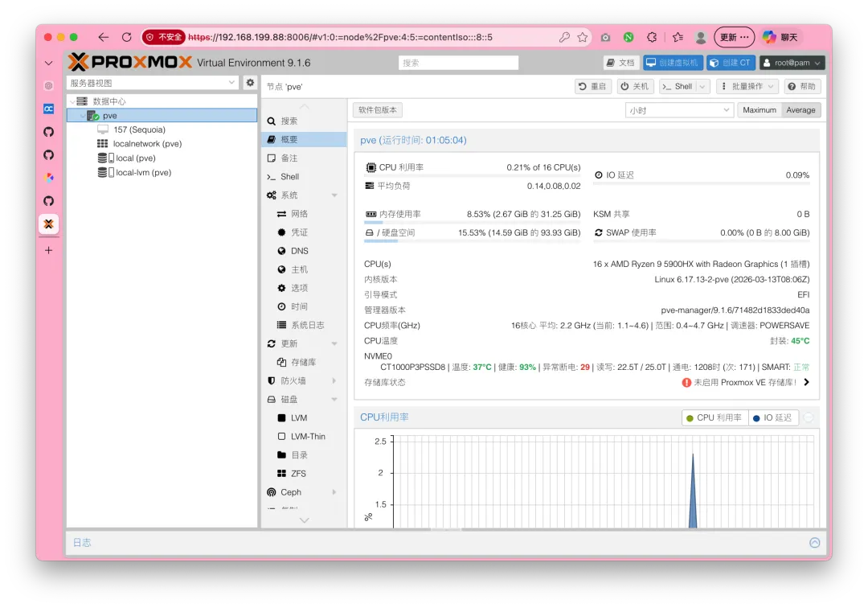Click the top search input field
Image resolution: width=868 pixels, height=608 pixels.
click(x=458, y=63)
